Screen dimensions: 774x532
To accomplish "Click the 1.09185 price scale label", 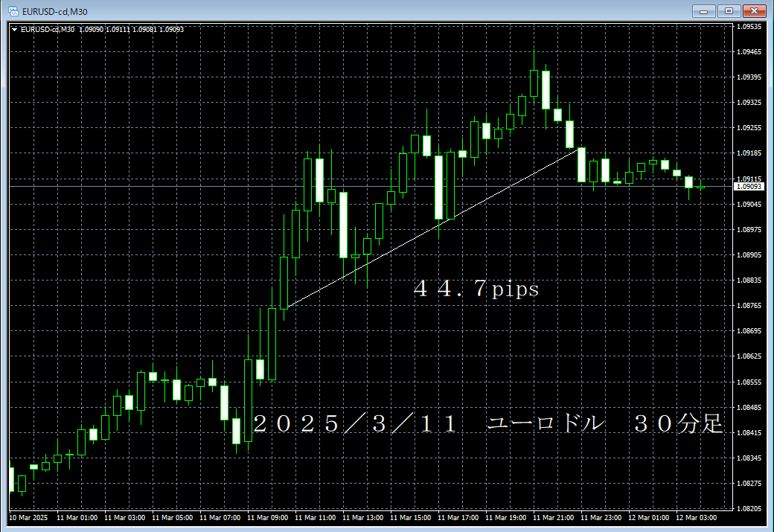I will (749, 153).
